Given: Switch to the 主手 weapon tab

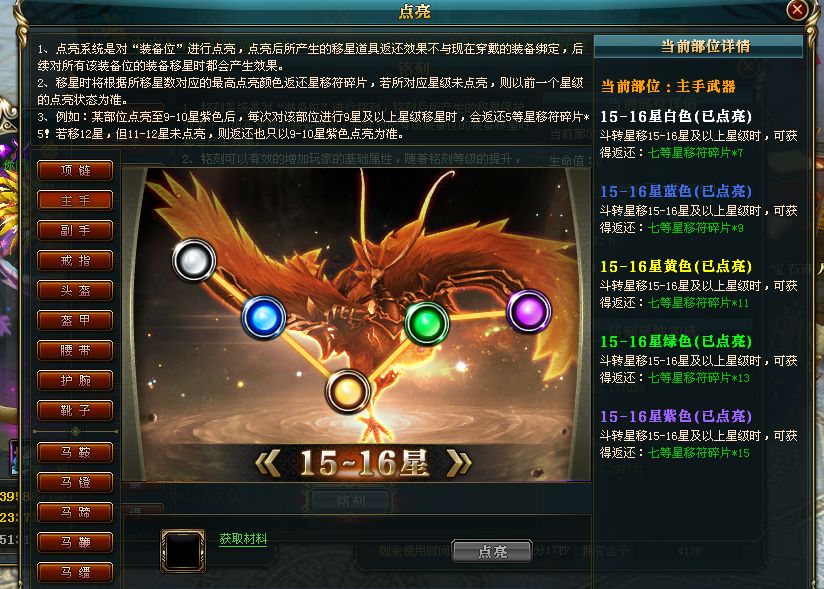Looking at the screenshot, I should point(75,200).
